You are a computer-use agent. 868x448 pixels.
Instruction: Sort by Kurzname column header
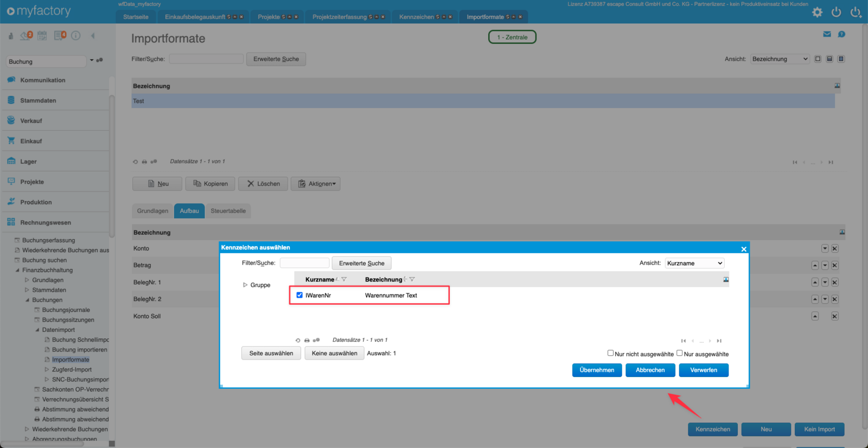[320, 279]
